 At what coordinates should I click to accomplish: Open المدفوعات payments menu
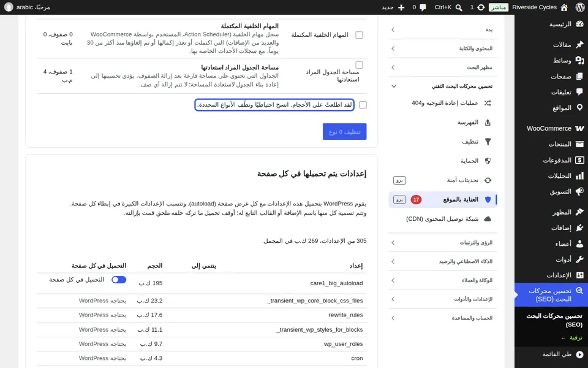click(x=563, y=160)
